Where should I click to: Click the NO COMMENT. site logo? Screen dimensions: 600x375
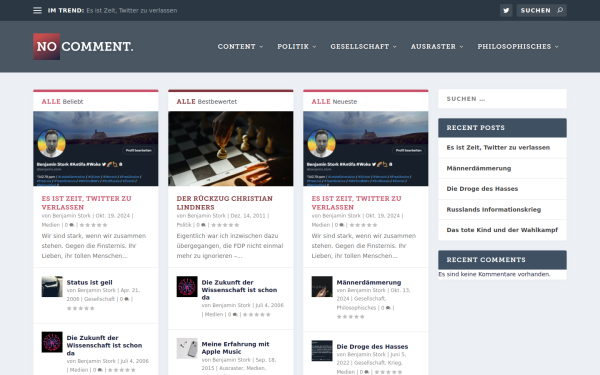point(83,46)
